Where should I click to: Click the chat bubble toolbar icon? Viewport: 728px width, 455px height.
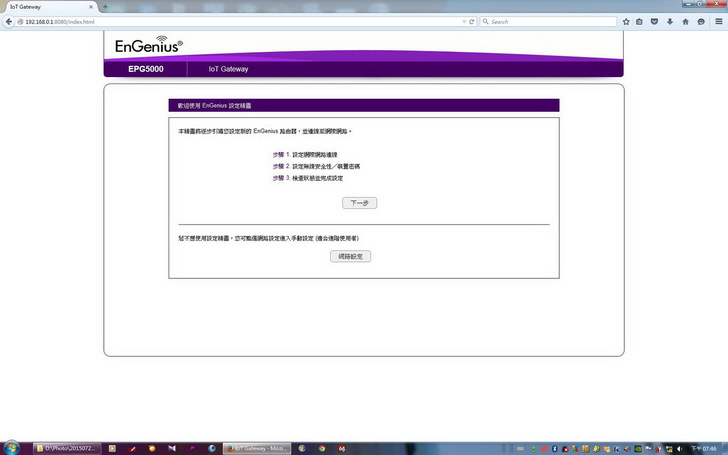click(701, 21)
